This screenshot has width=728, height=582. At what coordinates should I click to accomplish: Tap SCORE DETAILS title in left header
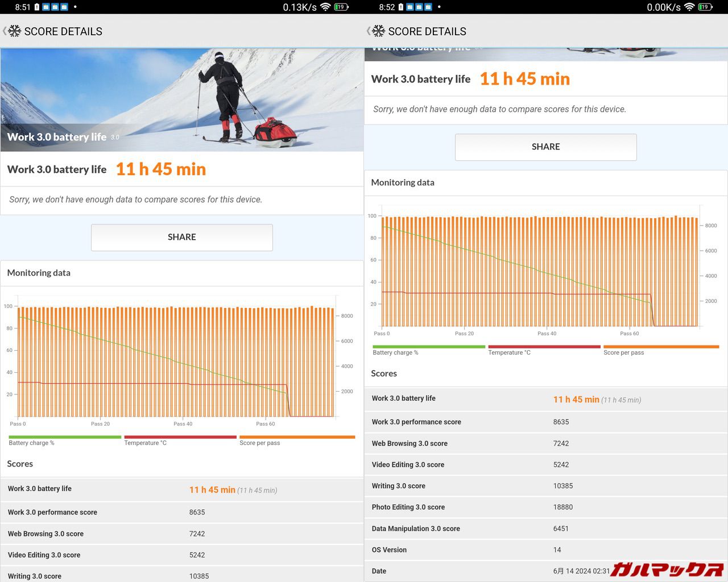(x=63, y=31)
